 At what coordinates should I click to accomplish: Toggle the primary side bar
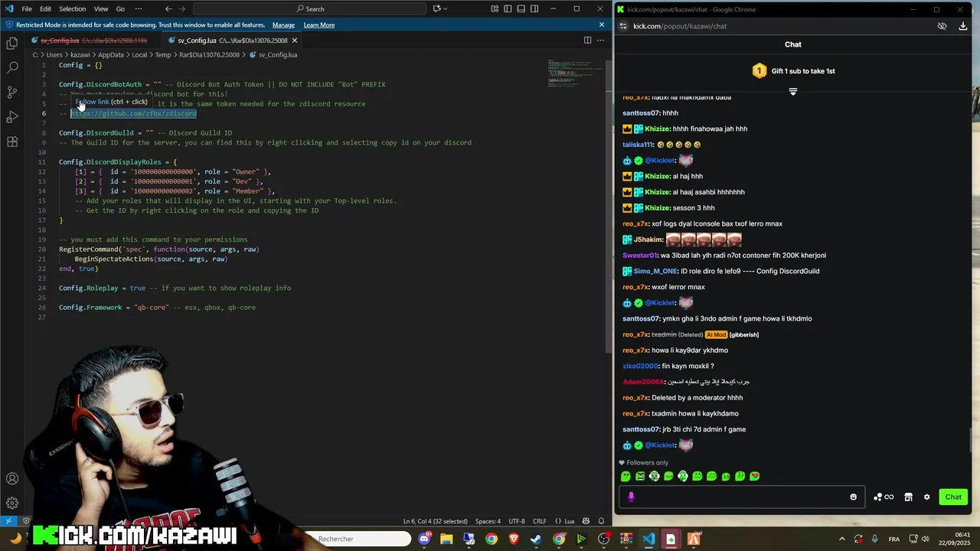[508, 8]
